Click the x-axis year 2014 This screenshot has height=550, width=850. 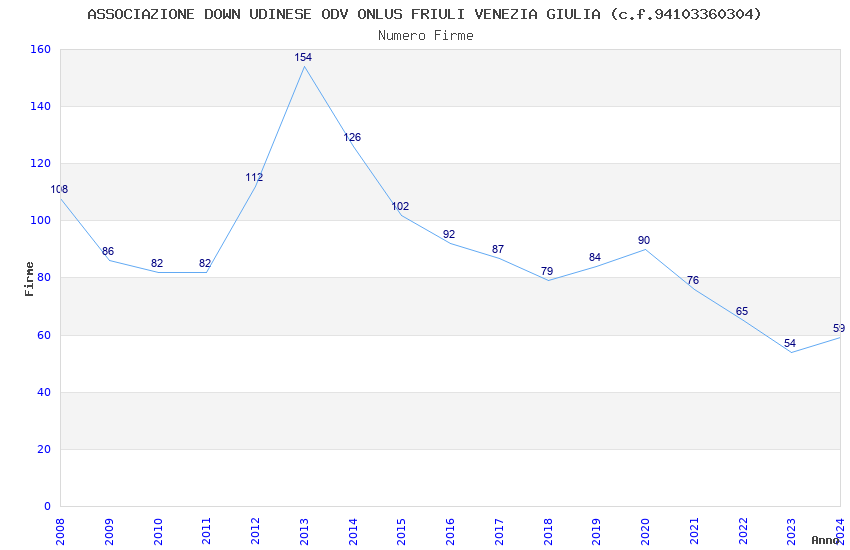(x=352, y=532)
